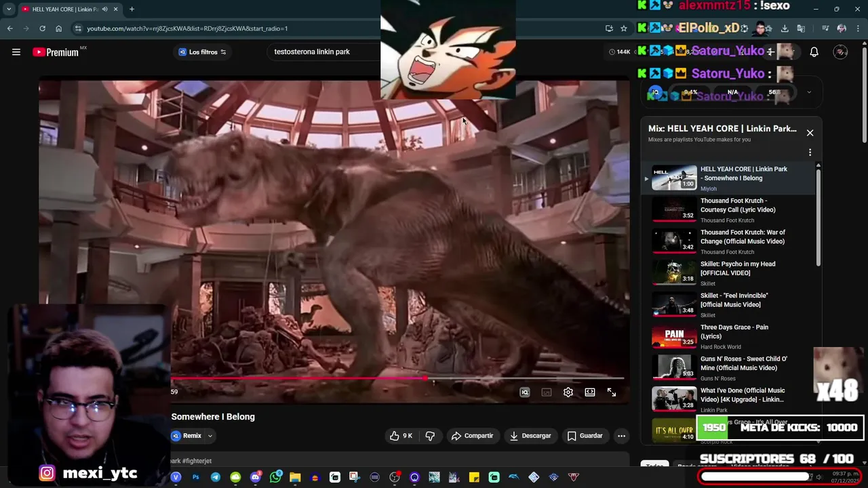This screenshot has height=488, width=868.
Task: Close the HELL YEAH CORE browser tab
Action: pos(115,9)
